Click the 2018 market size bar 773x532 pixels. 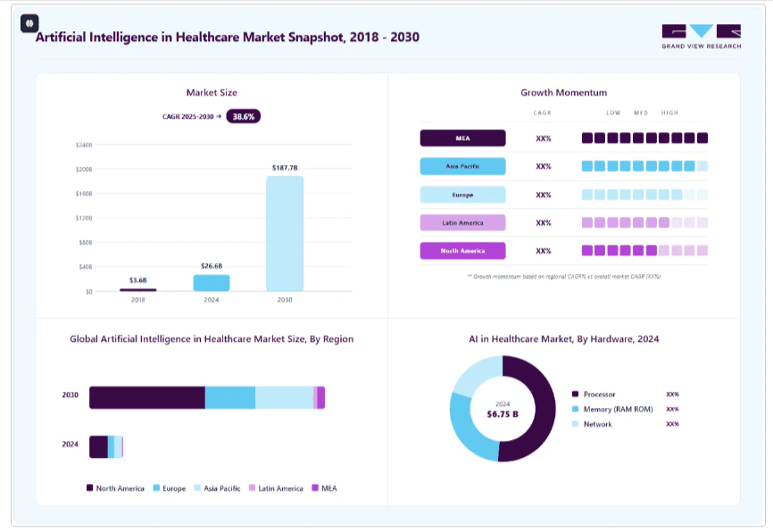point(138,290)
